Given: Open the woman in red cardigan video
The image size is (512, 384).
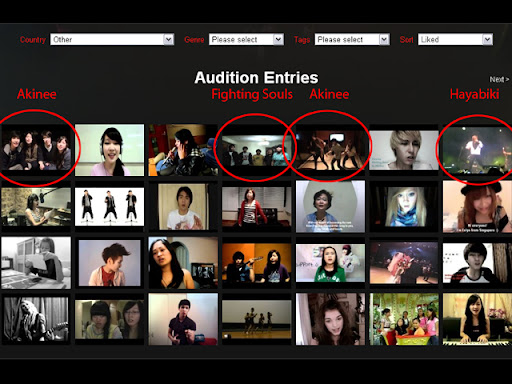Looking at the screenshot, I should click(x=256, y=207).
